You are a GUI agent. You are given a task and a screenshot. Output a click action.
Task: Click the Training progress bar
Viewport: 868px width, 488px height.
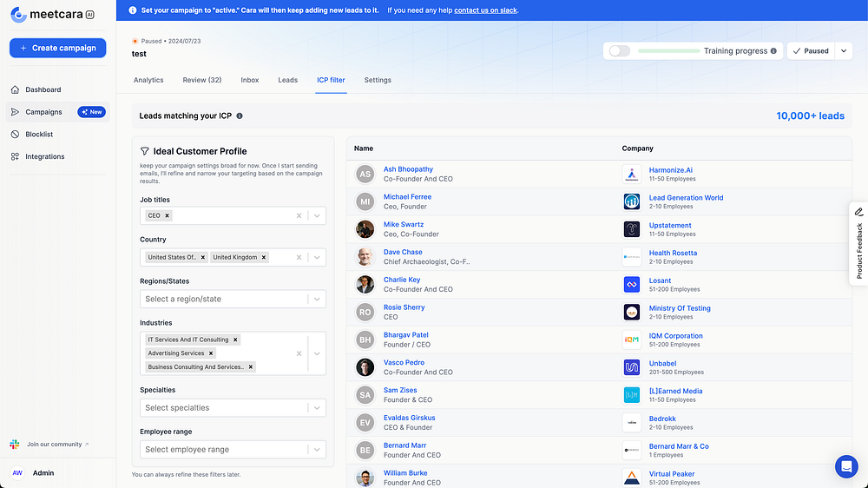pos(668,51)
